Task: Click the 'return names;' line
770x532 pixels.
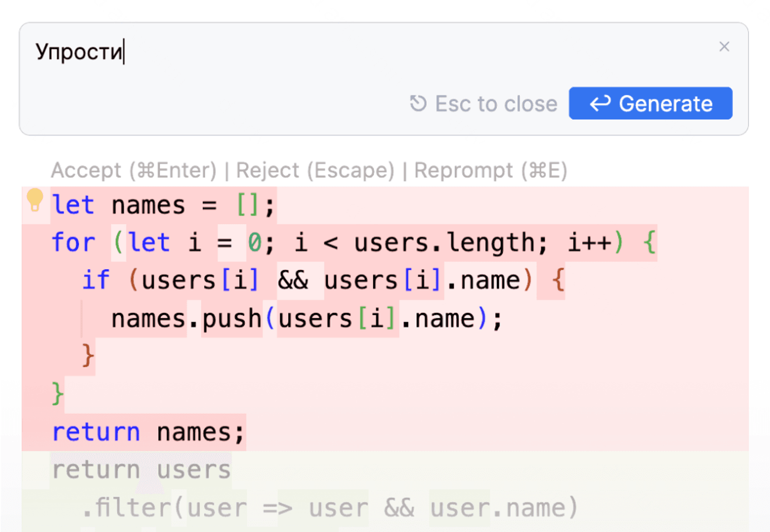Action: pos(148,432)
